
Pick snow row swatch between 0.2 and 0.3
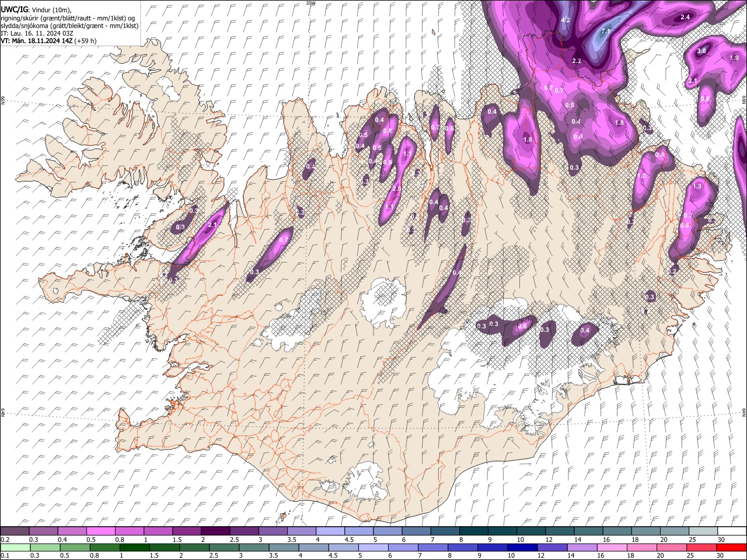[15, 531]
